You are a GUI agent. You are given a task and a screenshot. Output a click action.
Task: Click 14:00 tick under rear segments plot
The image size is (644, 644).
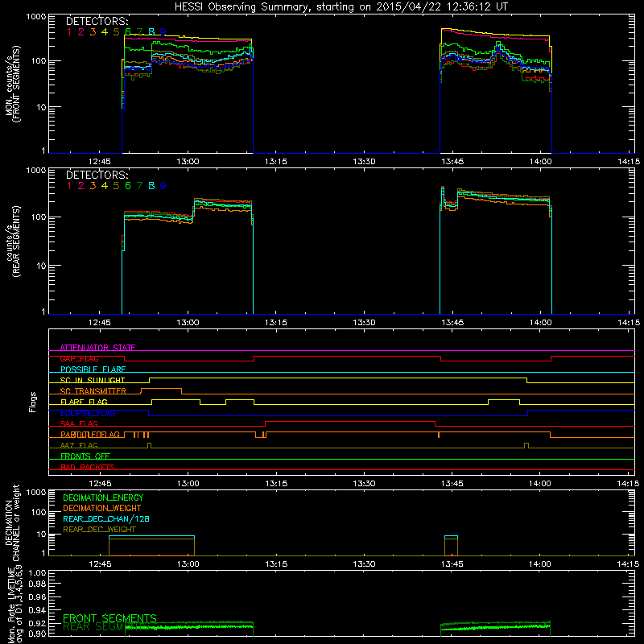(x=540, y=323)
